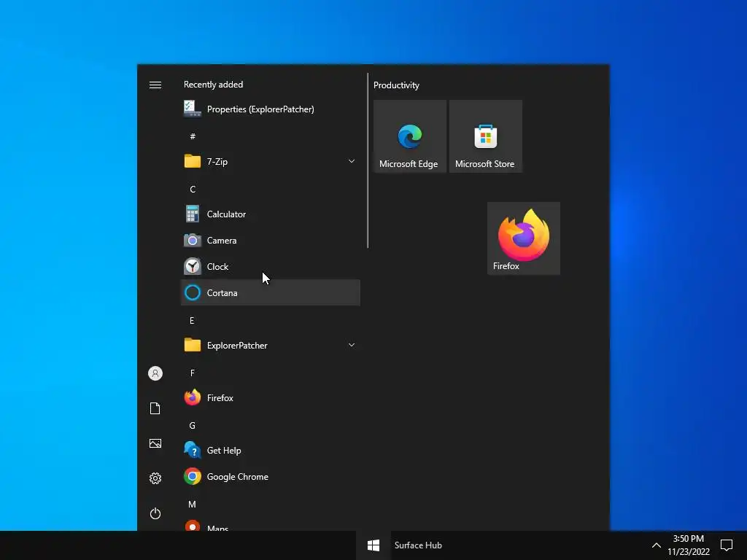Click the 'M' letter group header
The image size is (747, 560).
(x=192, y=505)
